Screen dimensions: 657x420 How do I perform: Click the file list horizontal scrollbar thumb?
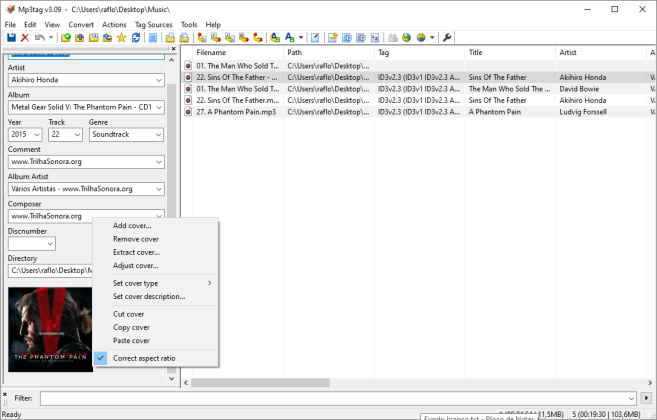260,383
